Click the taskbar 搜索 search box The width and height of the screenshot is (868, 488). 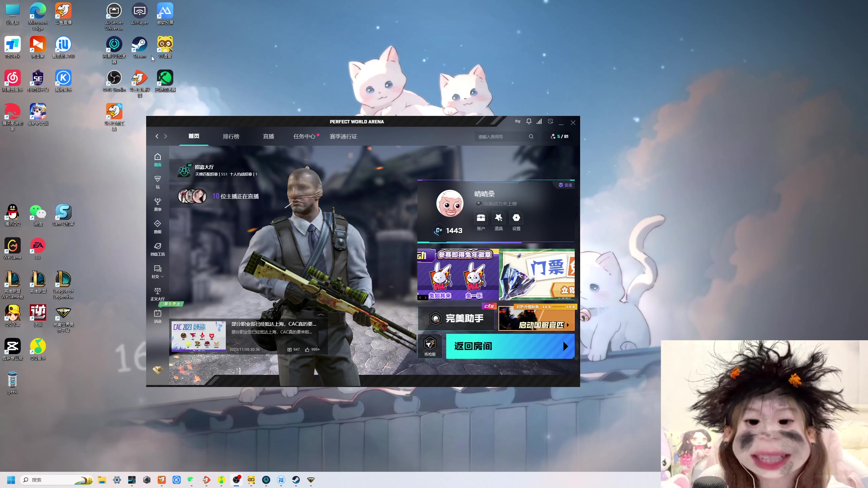(x=56, y=480)
